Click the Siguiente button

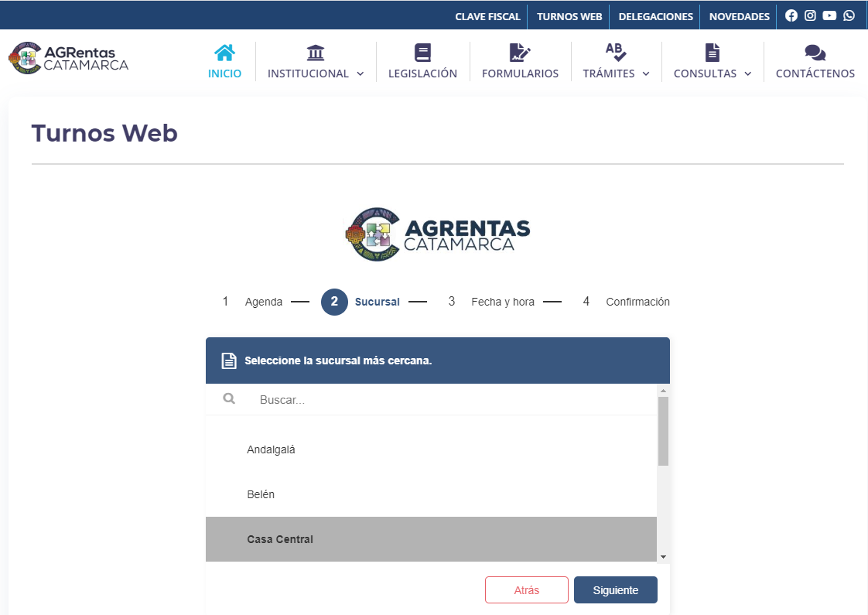(x=616, y=590)
